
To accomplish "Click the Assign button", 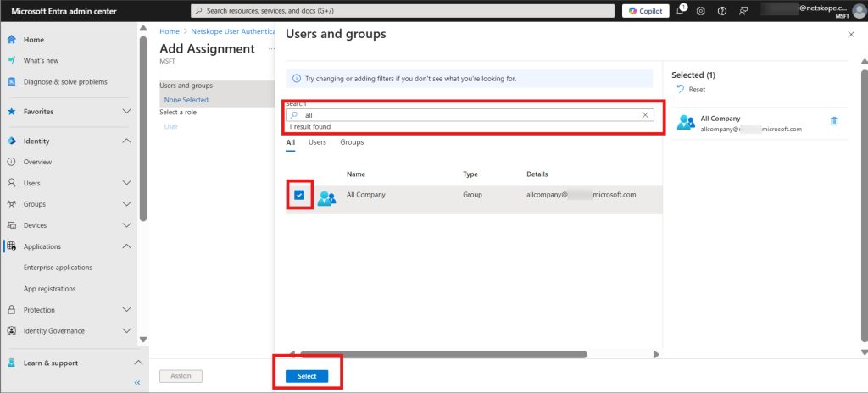I will click(x=181, y=376).
